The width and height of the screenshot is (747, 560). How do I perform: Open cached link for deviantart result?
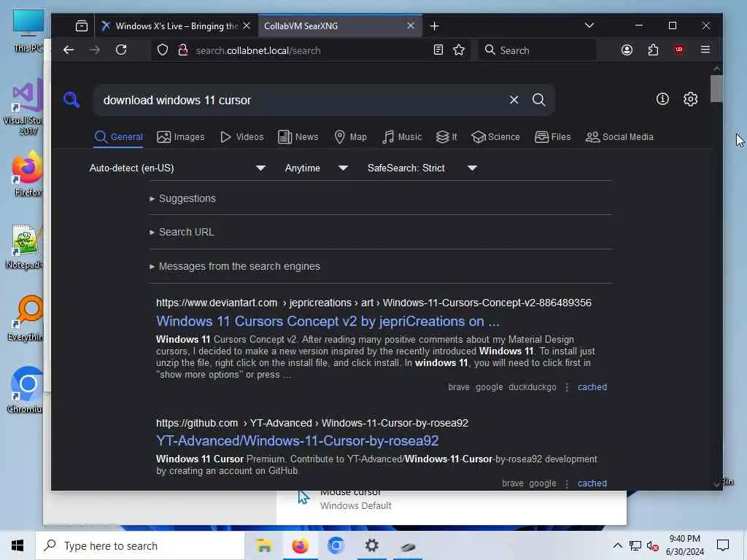pos(592,387)
